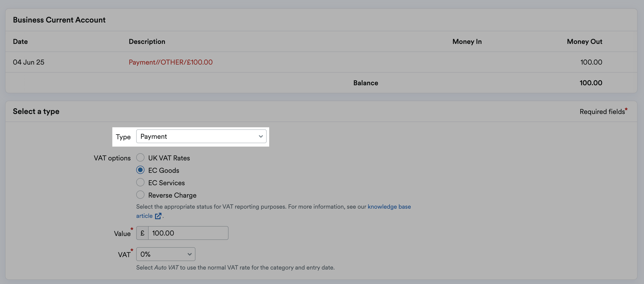Click the Auto VAT help text
The height and width of the screenshot is (284, 644).
coord(235,267)
